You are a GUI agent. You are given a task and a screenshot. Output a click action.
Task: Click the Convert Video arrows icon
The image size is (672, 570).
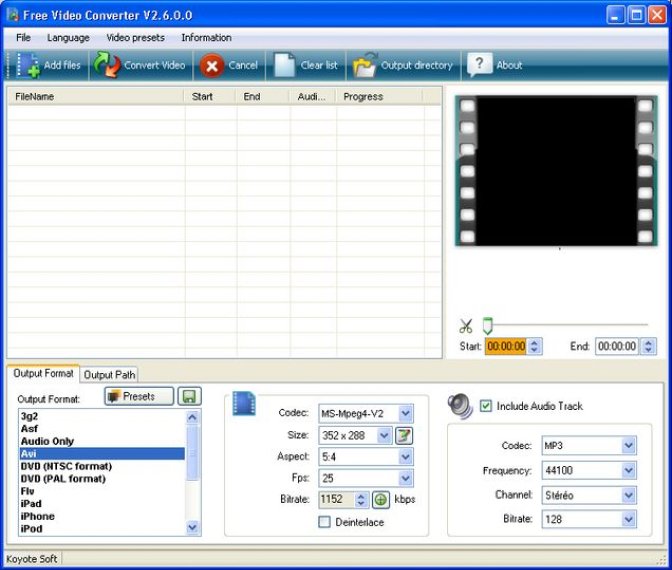point(107,65)
